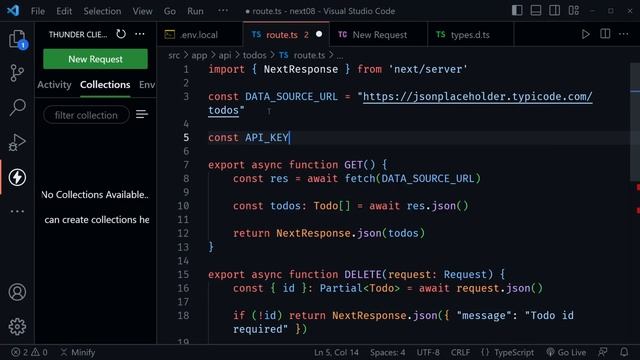The image size is (640, 360).
Task: Open the .env.local editor tab
Action: 199,35
